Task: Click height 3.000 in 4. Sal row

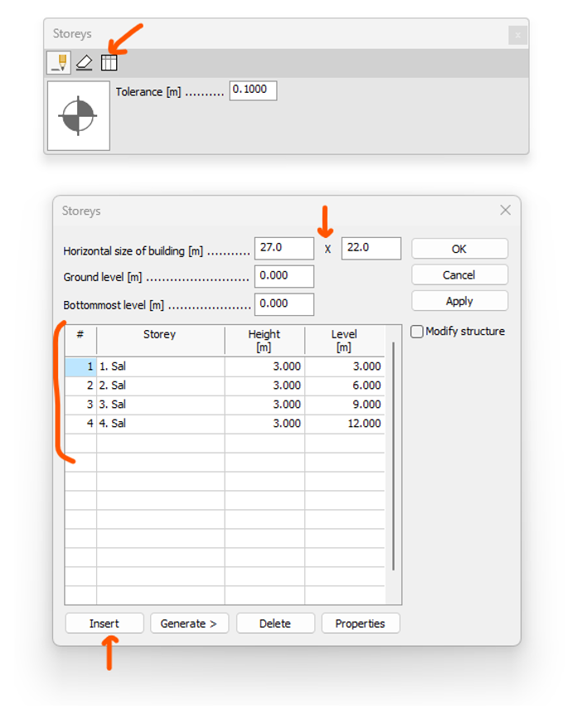Action: 265,424
